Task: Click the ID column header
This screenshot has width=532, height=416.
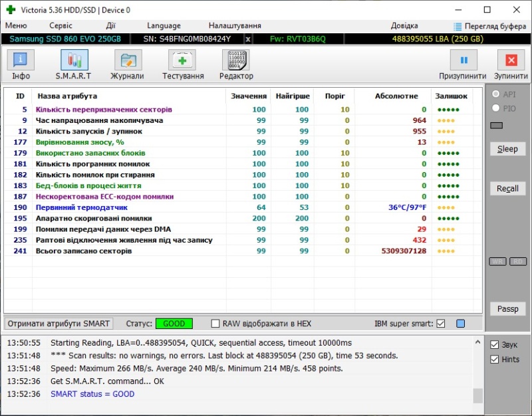Action: pos(20,96)
